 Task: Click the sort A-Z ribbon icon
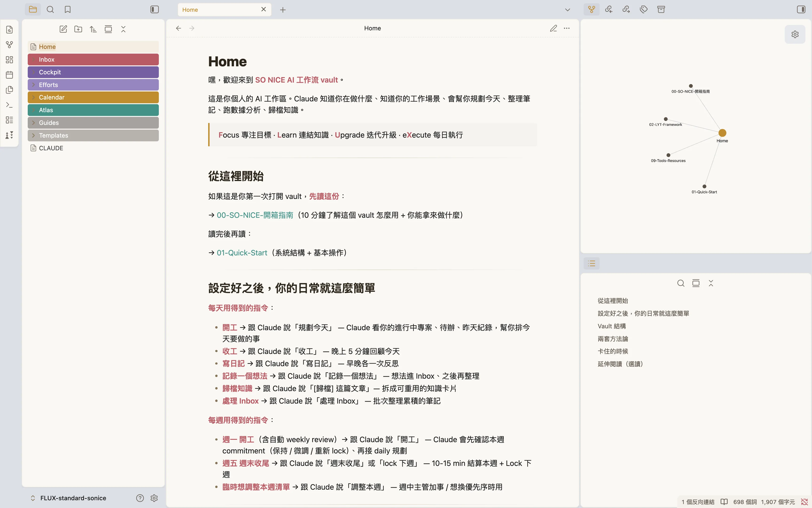click(9, 135)
